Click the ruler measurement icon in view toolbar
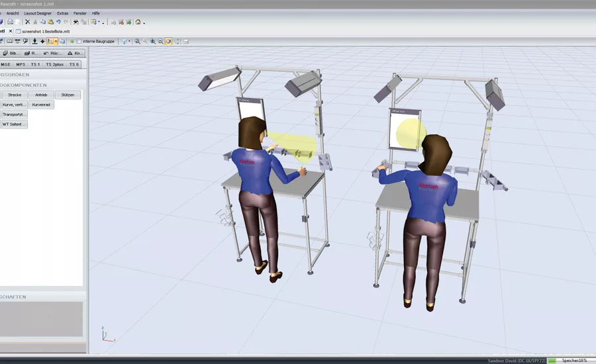Viewport: 596px width, 364px height. [9, 42]
